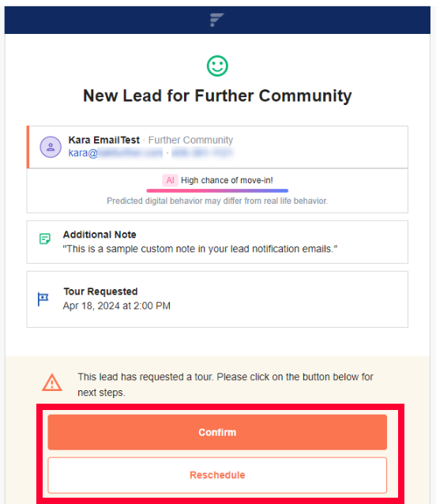The height and width of the screenshot is (504, 436).
Task: Click the blue tour flag icon
Action: (x=43, y=299)
